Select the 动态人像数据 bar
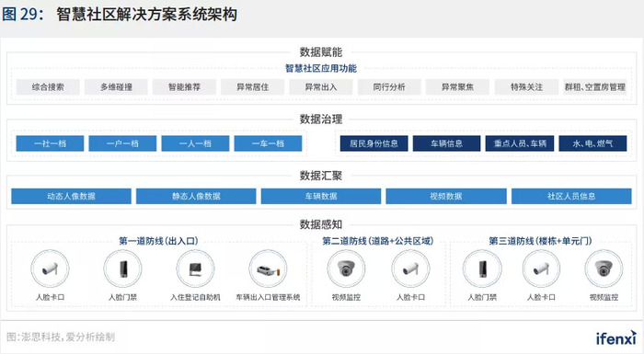The width and height of the screenshot is (644, 354). coord(72,196)
